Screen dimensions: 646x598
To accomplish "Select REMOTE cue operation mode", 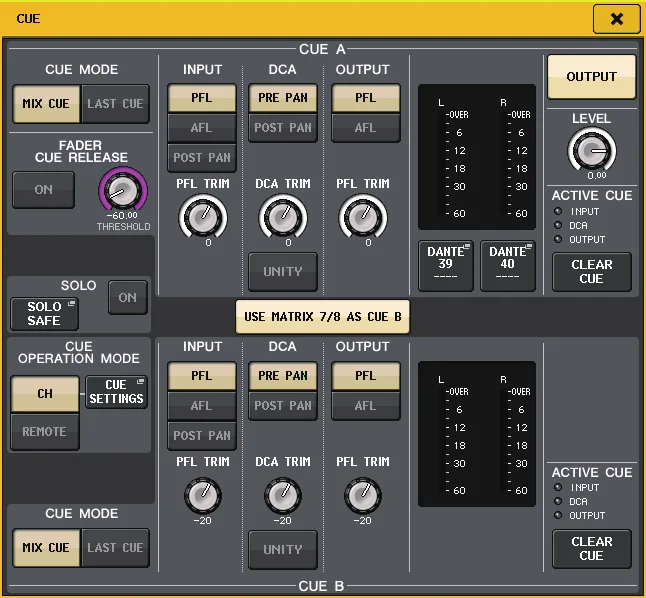I will 45,431.
